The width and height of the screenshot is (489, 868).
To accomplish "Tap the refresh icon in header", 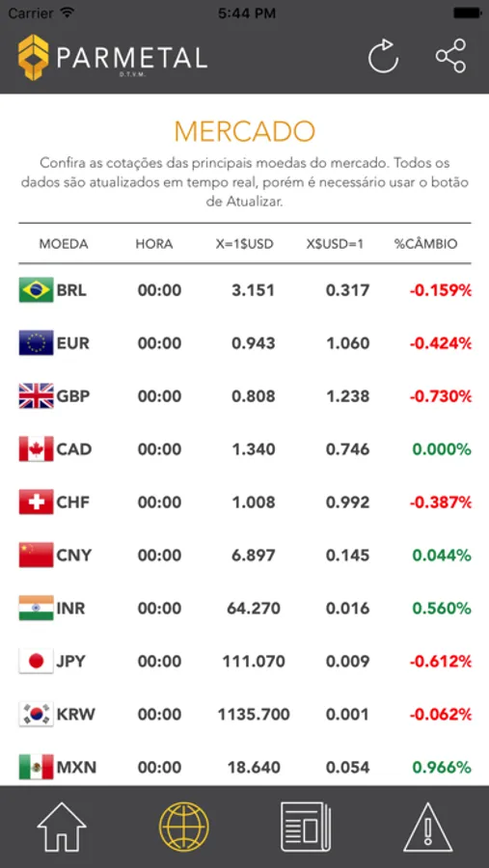I will [383, 56].
